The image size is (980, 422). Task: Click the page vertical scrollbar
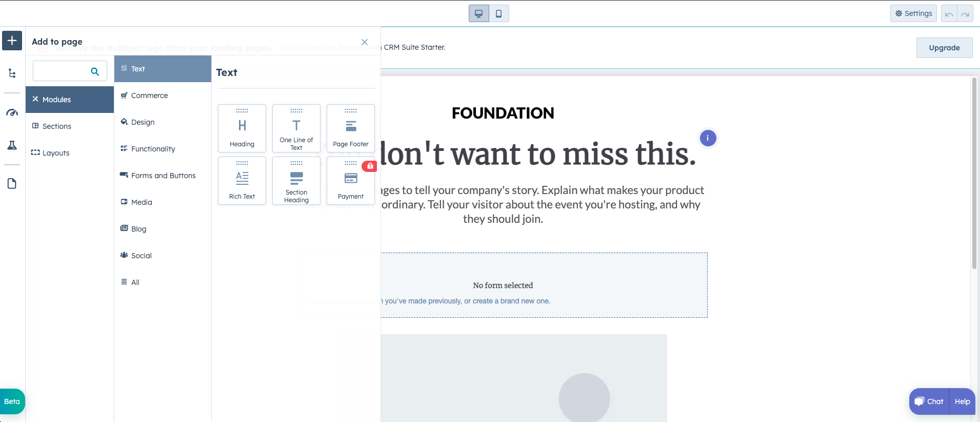(x=974, y=172)
